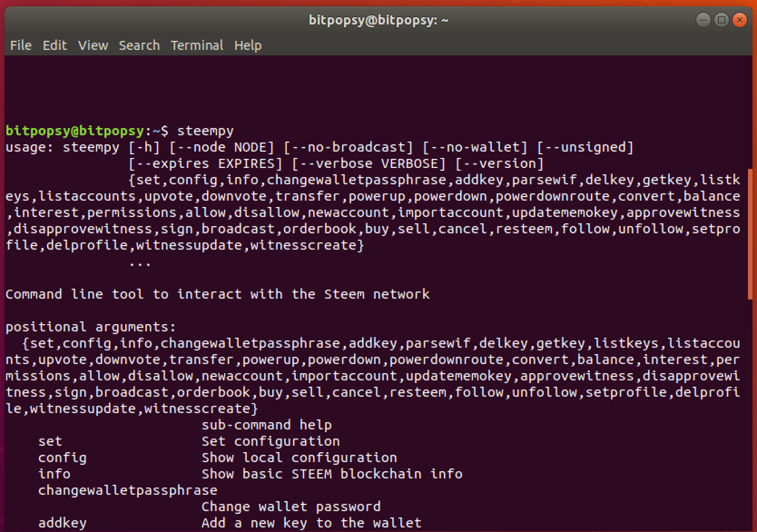Click the 'sub-command help' text
The image size is (757, 532).
coord(267,425)
